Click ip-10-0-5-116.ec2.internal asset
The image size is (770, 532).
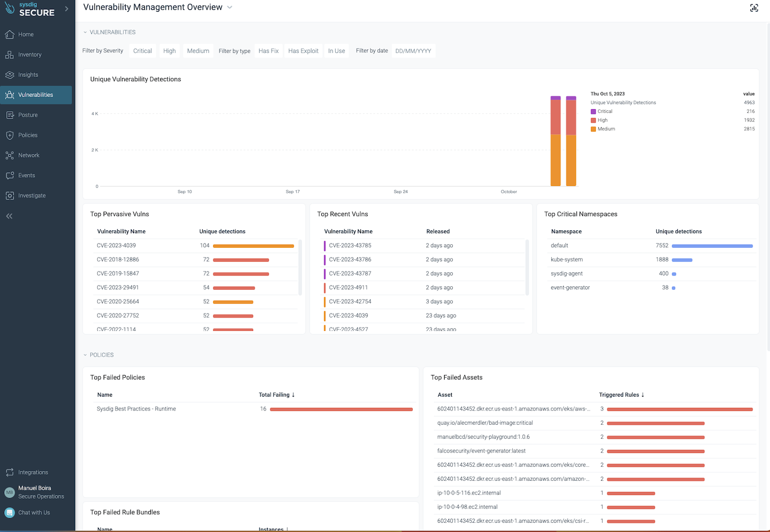point(595,493)
